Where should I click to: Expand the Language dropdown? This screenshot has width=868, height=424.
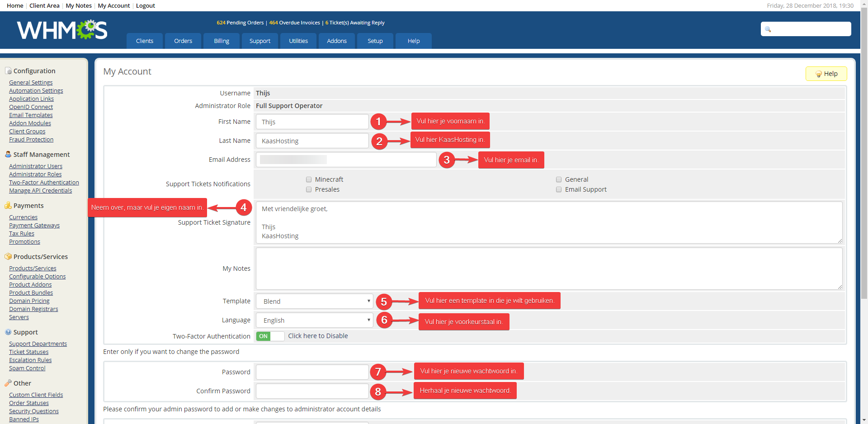(315, 320)
